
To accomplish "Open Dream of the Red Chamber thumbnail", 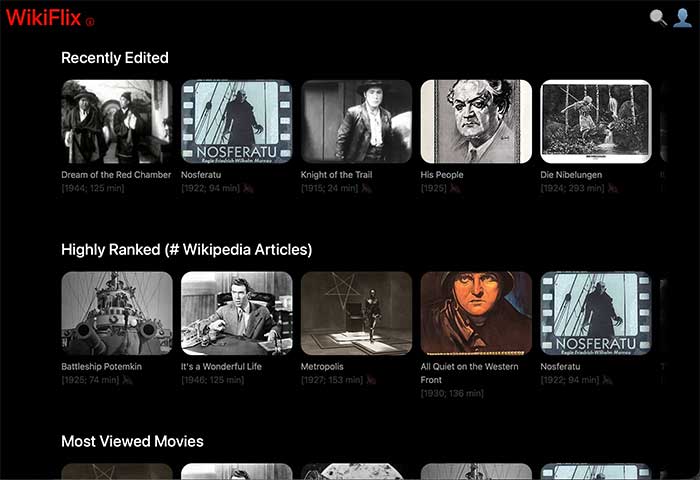I will [x=117, y=121].
